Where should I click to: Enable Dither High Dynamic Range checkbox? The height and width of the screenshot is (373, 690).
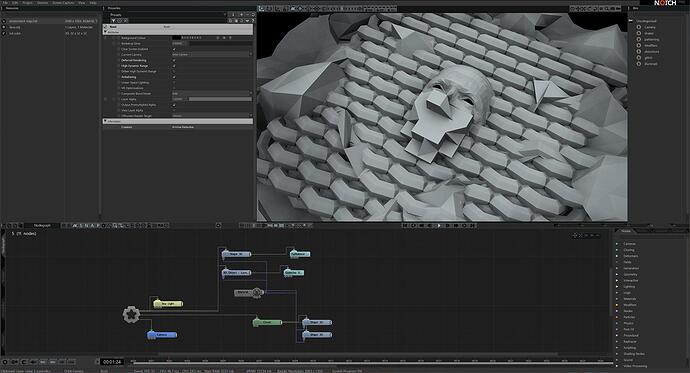174,71
